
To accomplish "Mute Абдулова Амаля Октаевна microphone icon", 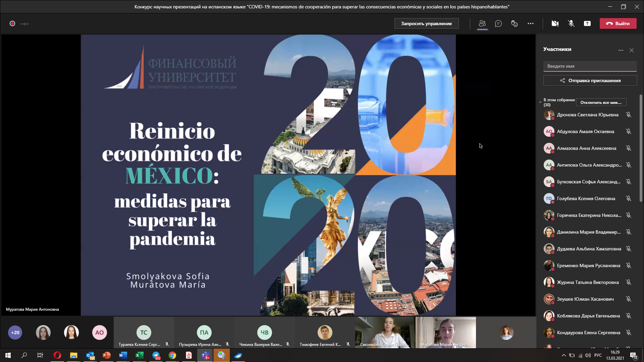I will [x=629, y=131].
